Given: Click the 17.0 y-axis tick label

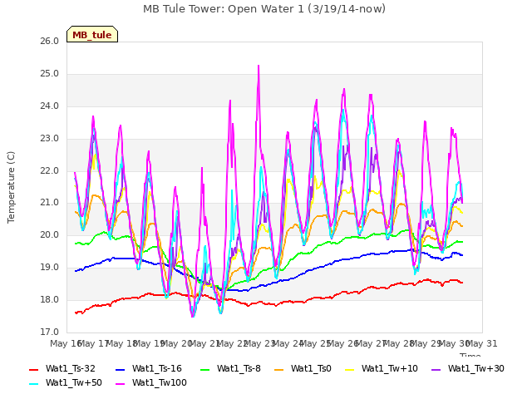Looking at the screenshot, I should coord(50,332).
